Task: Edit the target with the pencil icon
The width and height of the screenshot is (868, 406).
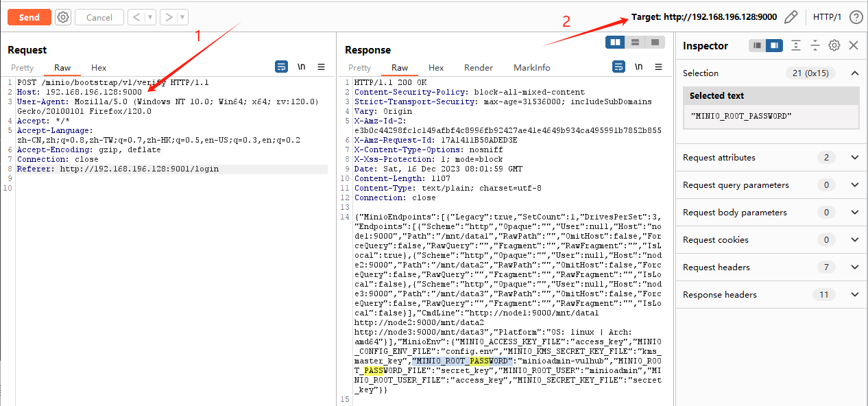Action: 791,17
